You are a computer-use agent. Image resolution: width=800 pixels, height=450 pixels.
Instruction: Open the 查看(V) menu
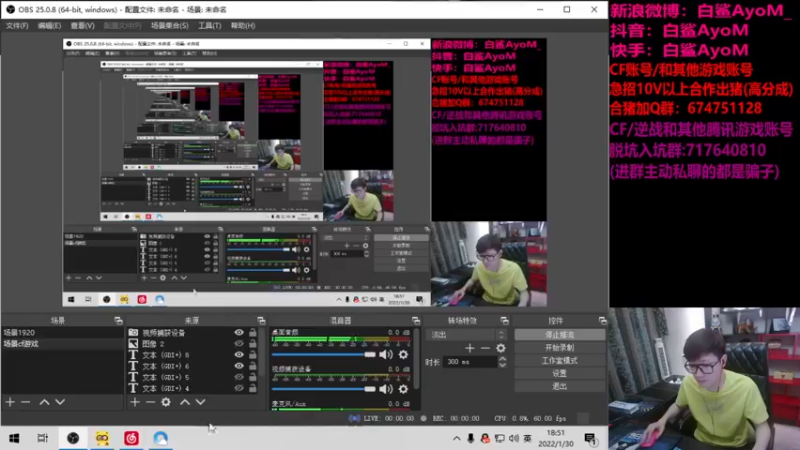(82, 26)
